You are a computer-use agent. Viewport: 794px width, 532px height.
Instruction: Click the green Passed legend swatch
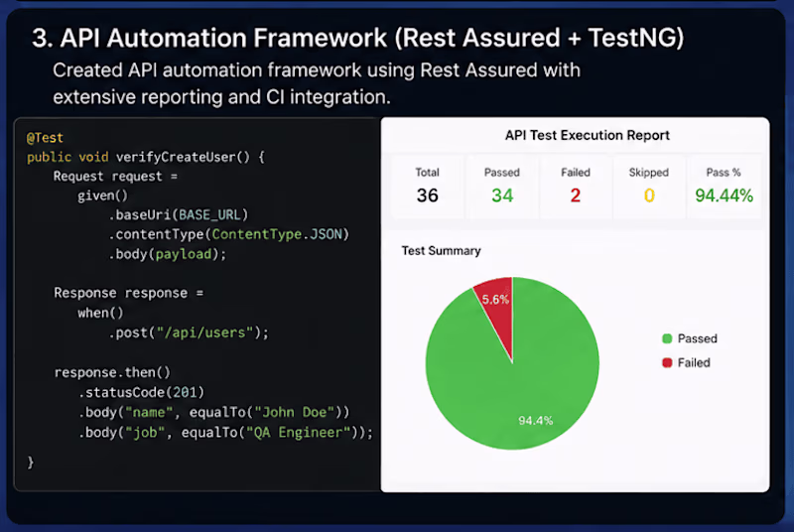[667, 338]
